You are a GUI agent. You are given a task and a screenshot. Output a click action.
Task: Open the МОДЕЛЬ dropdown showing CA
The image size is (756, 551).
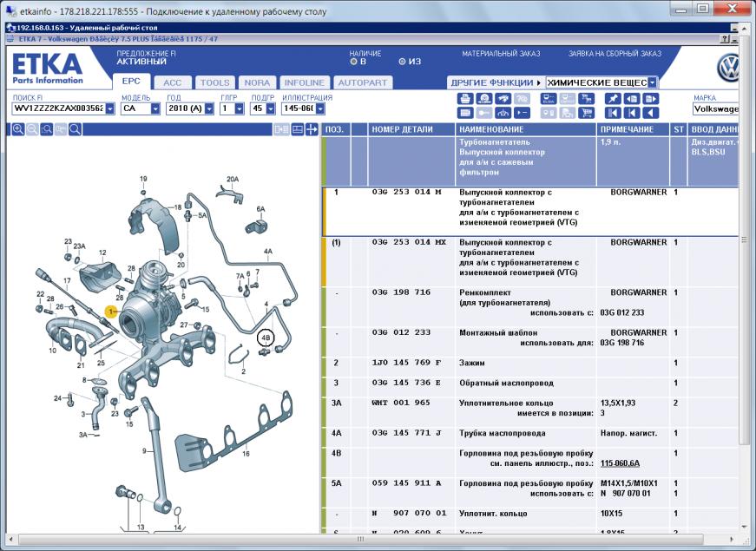click(x=155, y=108)
